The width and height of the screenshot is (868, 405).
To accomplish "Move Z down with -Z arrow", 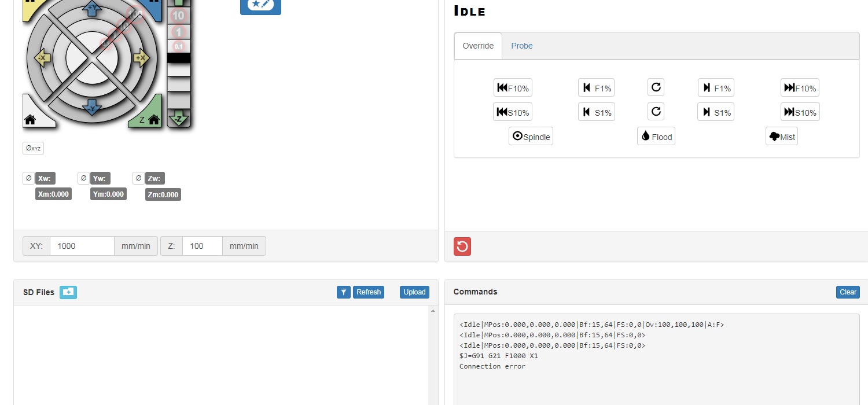I will (x=178, y=119).
